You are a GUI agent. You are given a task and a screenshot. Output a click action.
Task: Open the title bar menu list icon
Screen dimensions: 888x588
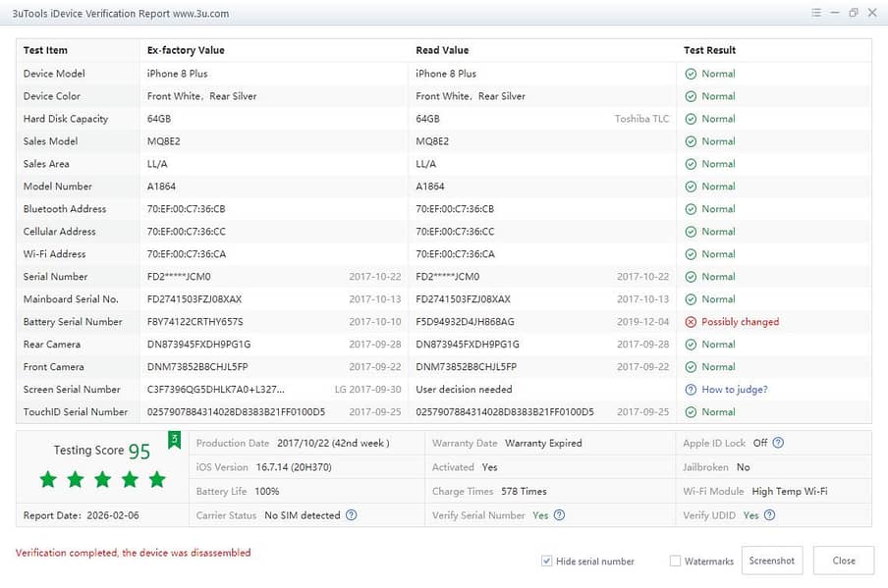[816, 13]
